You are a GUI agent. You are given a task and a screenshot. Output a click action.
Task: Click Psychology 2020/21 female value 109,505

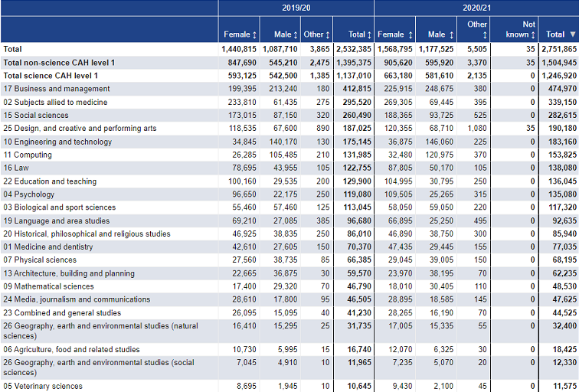click(x=398, y=194)
